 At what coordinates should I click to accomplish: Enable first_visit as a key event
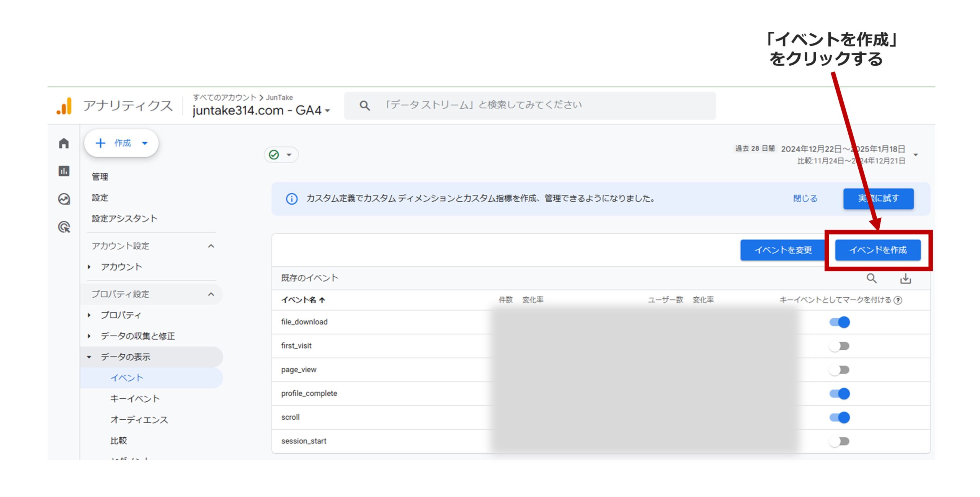coord(841,345)
